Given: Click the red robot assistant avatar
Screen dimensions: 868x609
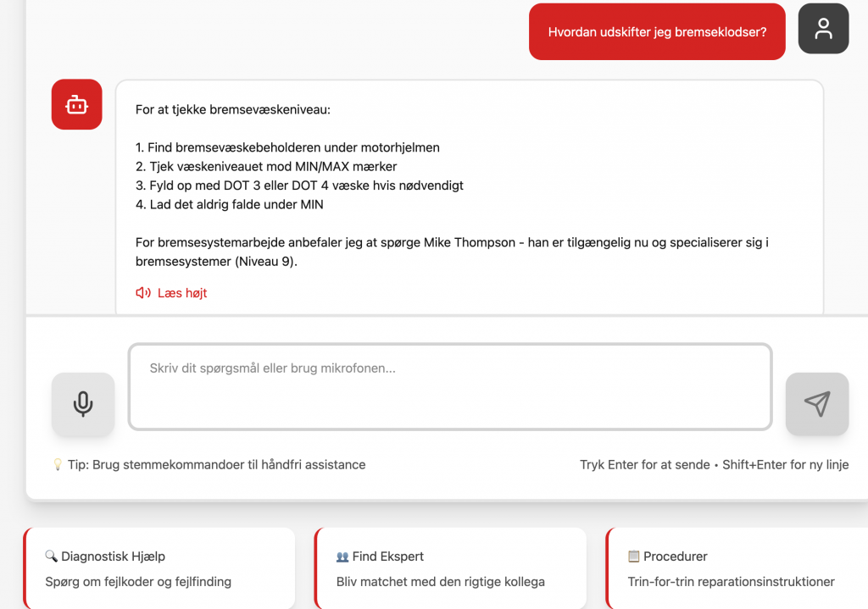Looking at the screenshot, I should [x=77, y=104].
